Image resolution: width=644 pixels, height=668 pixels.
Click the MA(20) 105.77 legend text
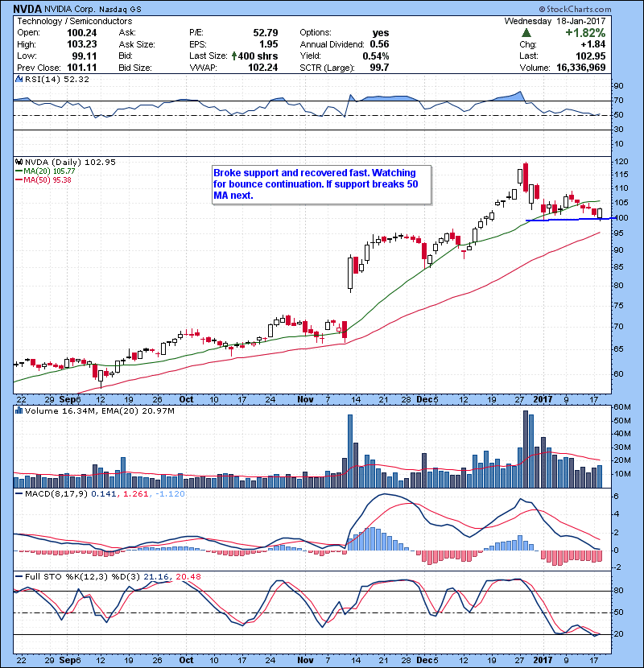click(x=49, y=171)
